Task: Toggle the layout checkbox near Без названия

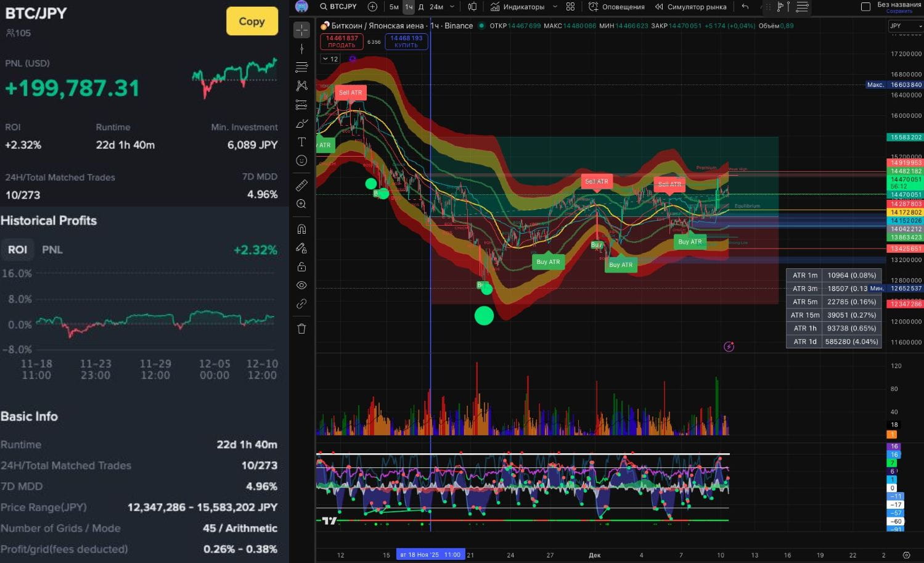Action: click(x=865, y=7)
